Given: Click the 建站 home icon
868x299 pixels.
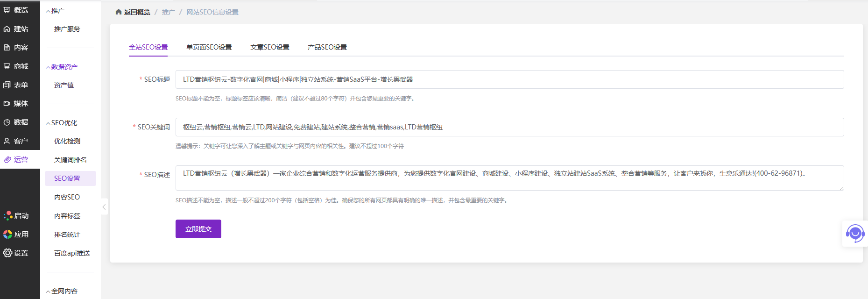Looking at the screenshot, I should pos(7,28).
